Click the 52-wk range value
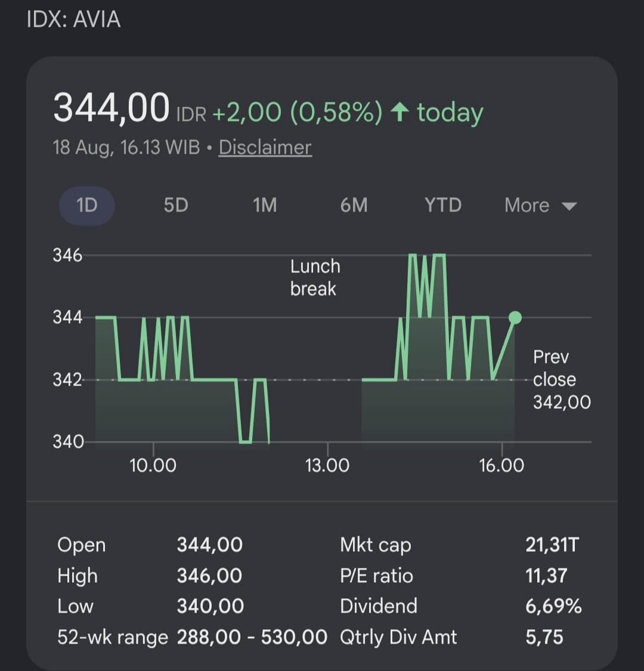This screenshot has height=671, width=644. pyautogui.click(x=252, y=637)
